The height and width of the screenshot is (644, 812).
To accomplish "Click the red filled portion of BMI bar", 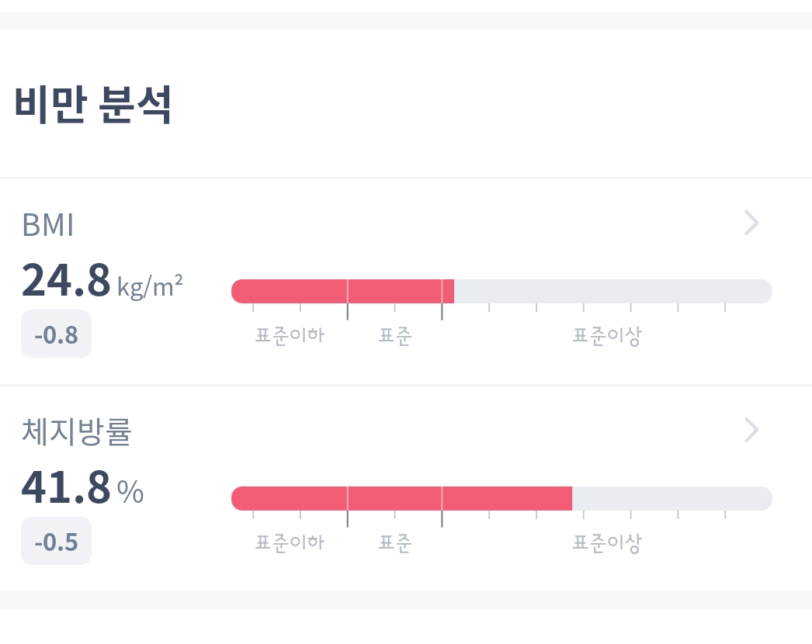I will click(342, 291).
